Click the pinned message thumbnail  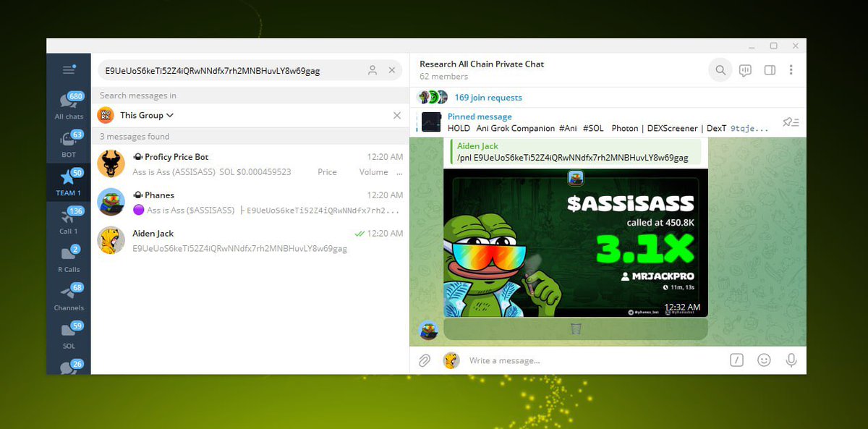point(432,122)
